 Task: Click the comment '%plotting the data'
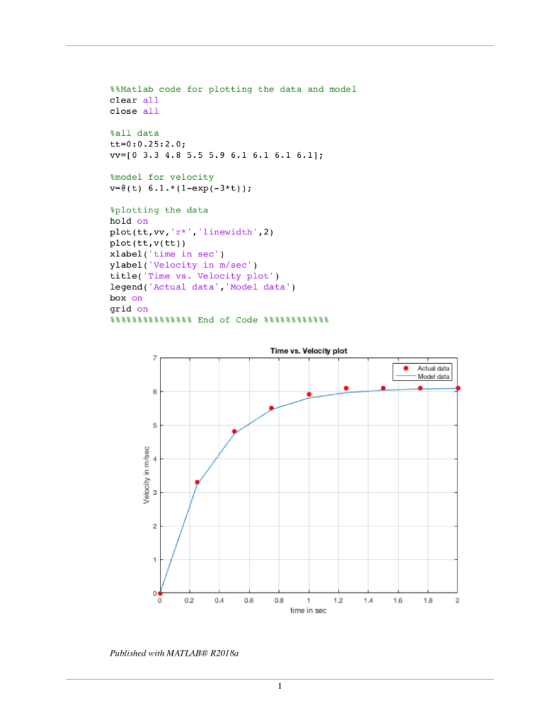tap(159, 210)
